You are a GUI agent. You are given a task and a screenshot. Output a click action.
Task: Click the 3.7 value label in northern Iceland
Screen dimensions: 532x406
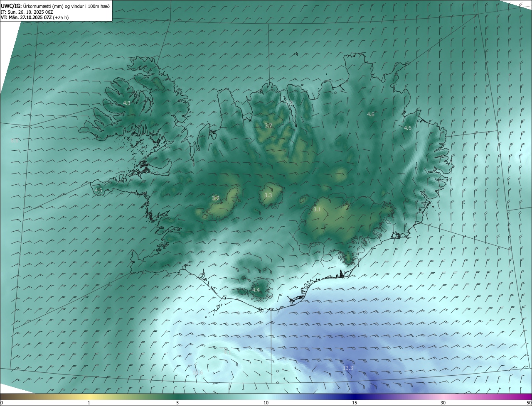point(268,125)
